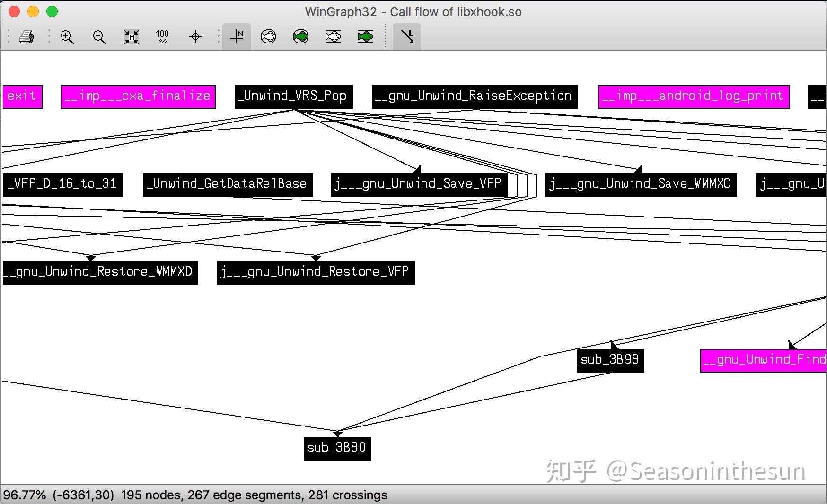Click the sub_3B98 node
Image resolution: width=827 pixels, height=504 pixels.
(610, 360)
